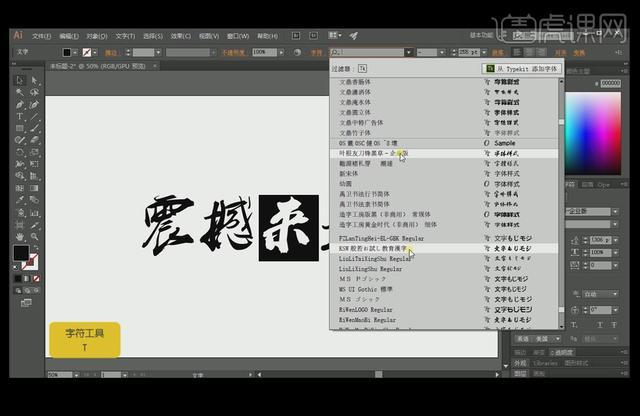
Task: Select the Type tool in toolbar
Action: click(x=19, y=117)
